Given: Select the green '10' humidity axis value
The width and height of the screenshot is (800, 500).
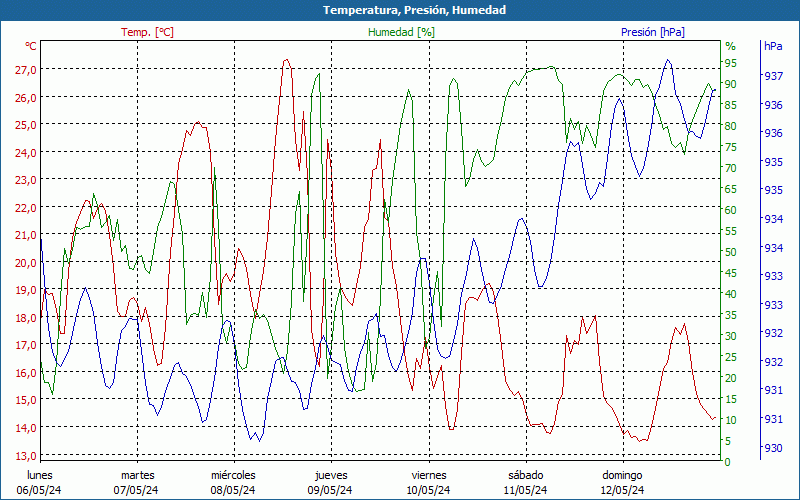Looking at the screenshot, I should tap(731, 419).
